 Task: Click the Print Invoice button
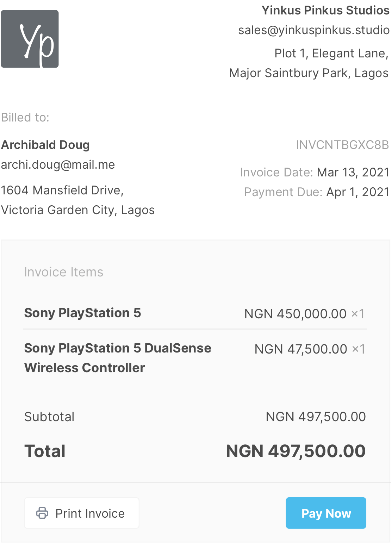point(82,513)
